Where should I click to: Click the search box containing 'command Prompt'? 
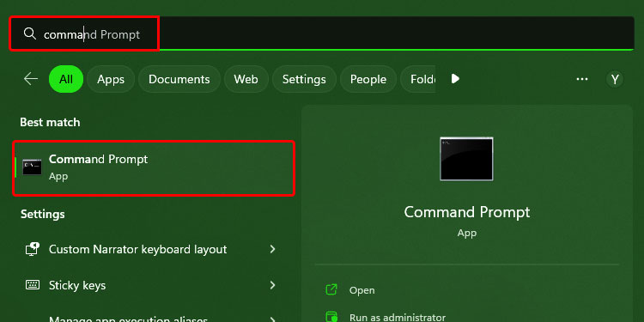click(322, 33)
